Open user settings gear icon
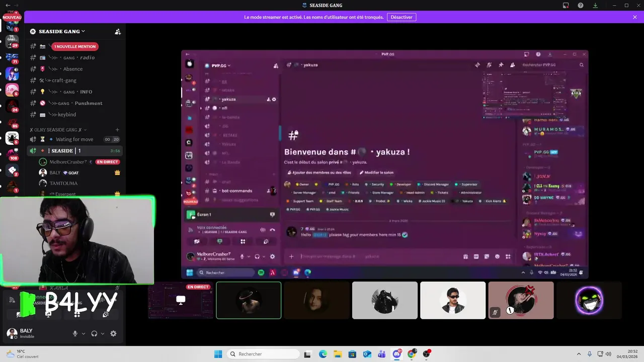Image resolution: width=644 pixels, height=362 pixels. (x=113, y=333)
